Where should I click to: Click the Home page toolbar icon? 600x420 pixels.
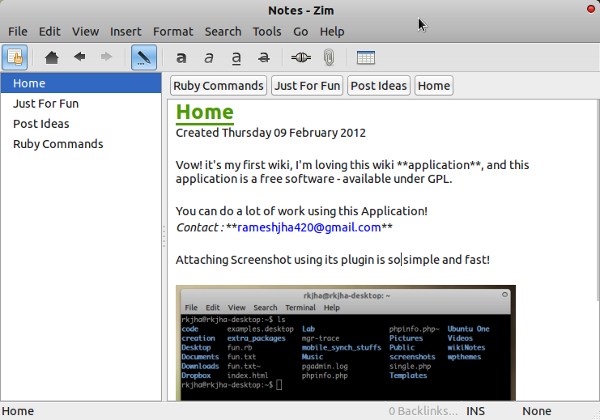coord(53,57)
